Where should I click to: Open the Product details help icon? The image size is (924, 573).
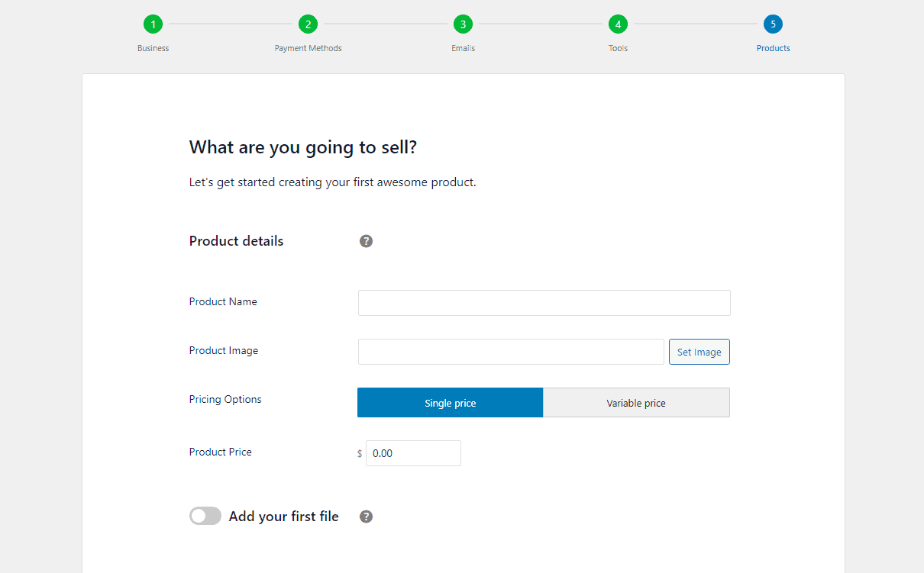coord(367,241)
